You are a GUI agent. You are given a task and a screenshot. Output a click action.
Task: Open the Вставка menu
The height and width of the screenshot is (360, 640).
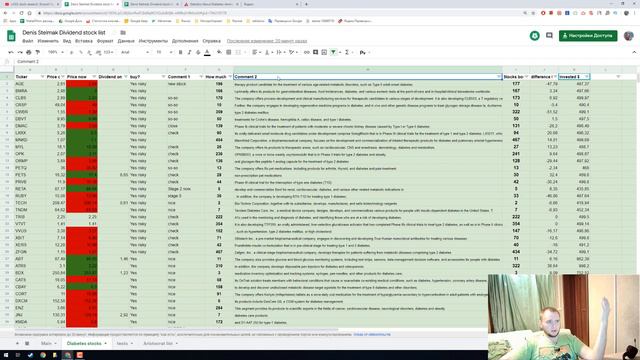coord(84,41)
